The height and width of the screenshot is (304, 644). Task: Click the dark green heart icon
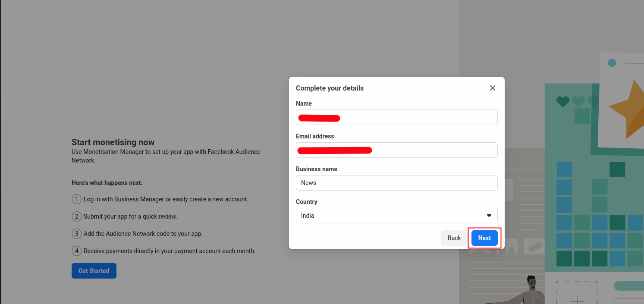(562, 102)
